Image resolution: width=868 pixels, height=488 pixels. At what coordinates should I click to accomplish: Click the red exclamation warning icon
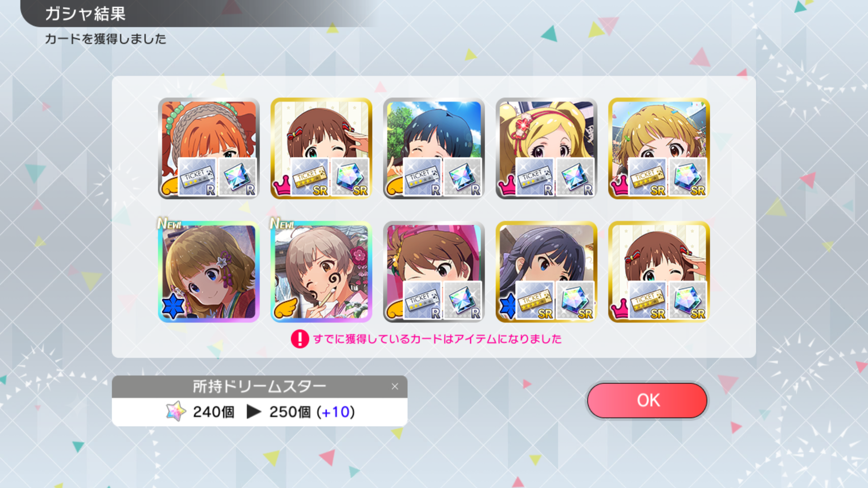point(300,339)
